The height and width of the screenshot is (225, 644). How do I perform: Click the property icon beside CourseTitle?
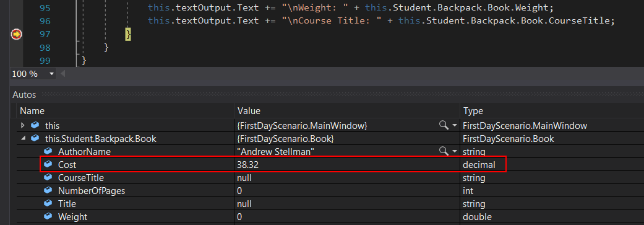48,178
